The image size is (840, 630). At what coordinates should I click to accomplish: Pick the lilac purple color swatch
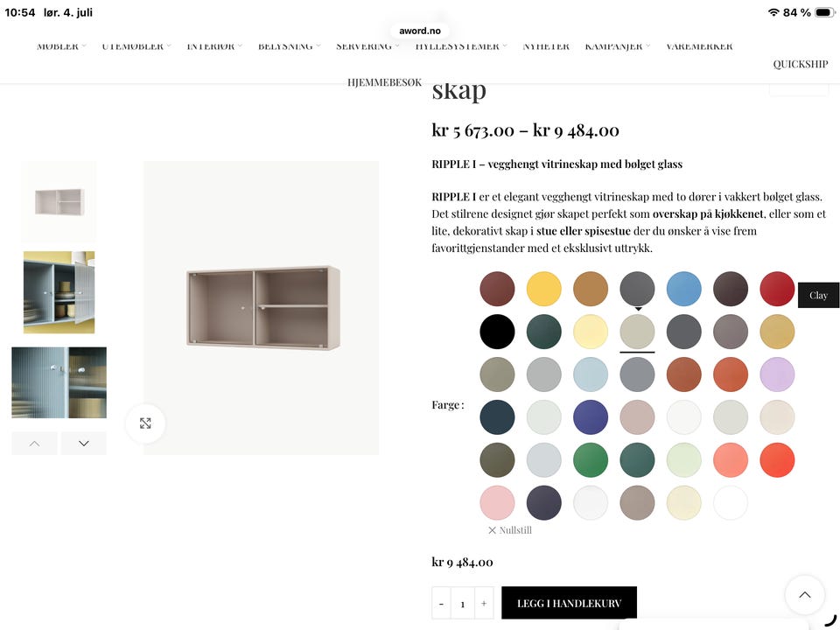[777, 374]
